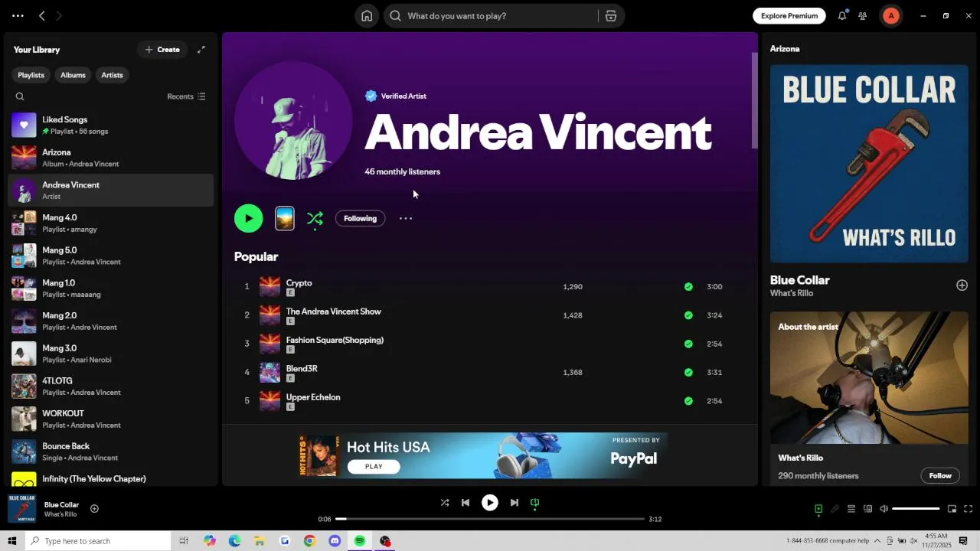Enter full screen mode icon
This screenshot has width=980, height=551.
968,509
